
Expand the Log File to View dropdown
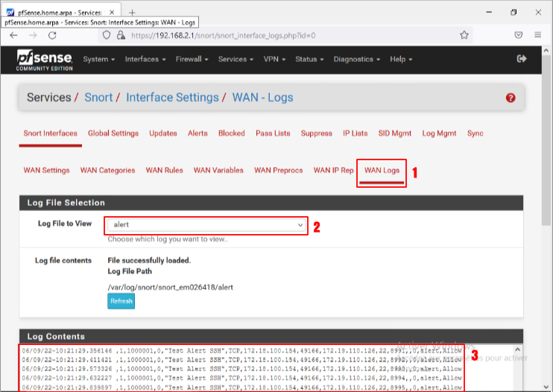coord(207,224)
